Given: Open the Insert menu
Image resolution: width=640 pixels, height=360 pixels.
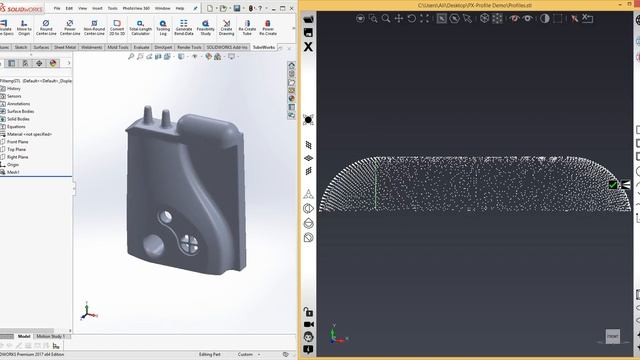Looking at the screenshot, I should click(x=97, y=8).
